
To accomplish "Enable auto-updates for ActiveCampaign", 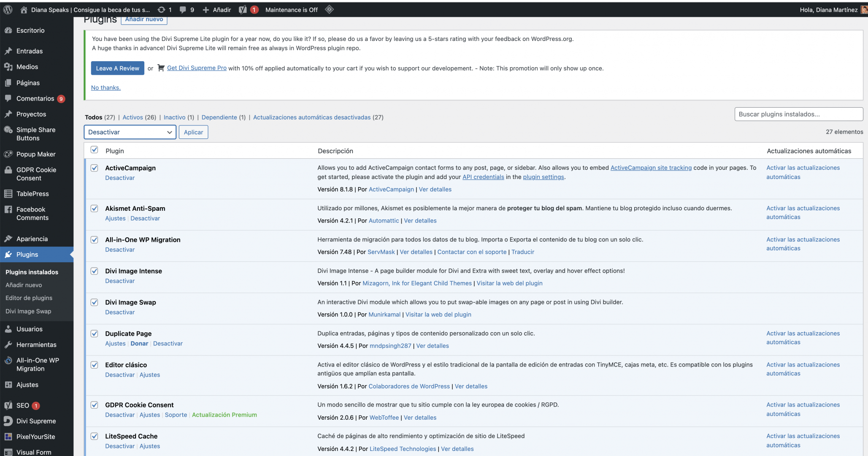I will point(803,172).
